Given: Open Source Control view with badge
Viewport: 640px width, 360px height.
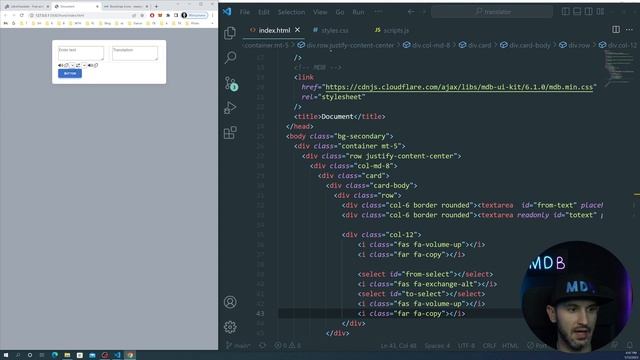Looking at the screenshot, I should point(231,83).
